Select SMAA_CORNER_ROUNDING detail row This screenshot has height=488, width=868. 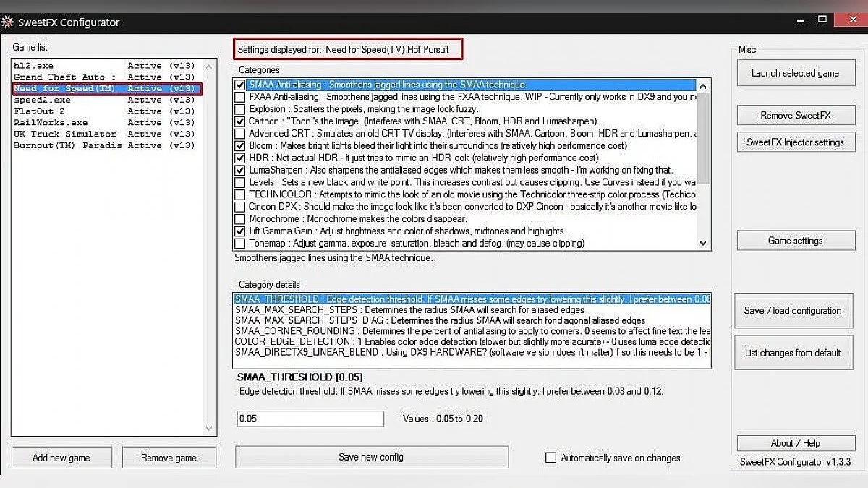[x=472, y=331]
